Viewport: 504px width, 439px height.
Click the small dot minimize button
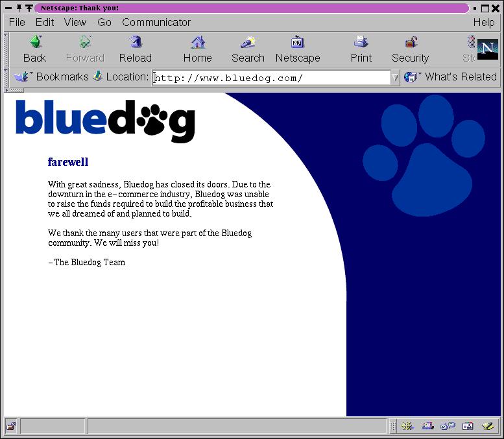coord(475,8)
